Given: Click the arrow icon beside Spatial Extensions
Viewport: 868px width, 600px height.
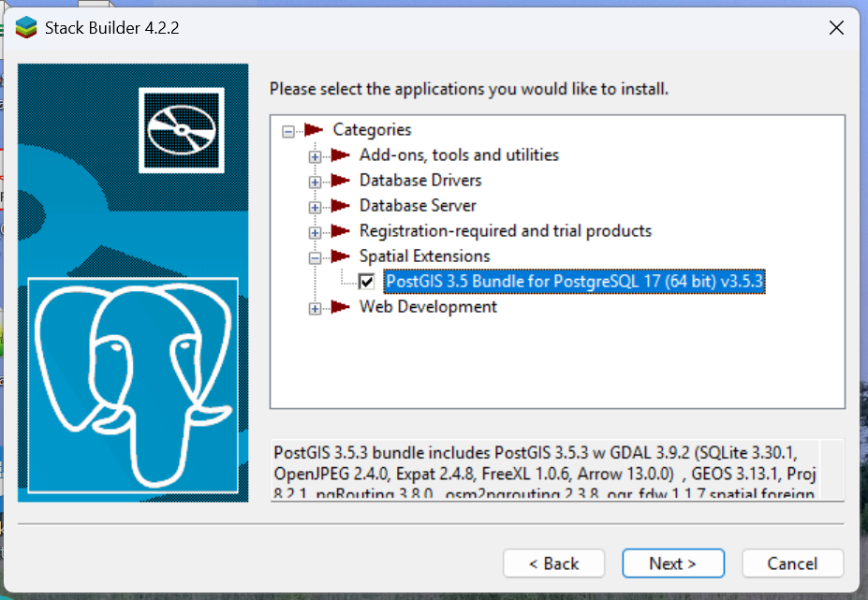Looking at the screenshot, I should tap(340, 256).
